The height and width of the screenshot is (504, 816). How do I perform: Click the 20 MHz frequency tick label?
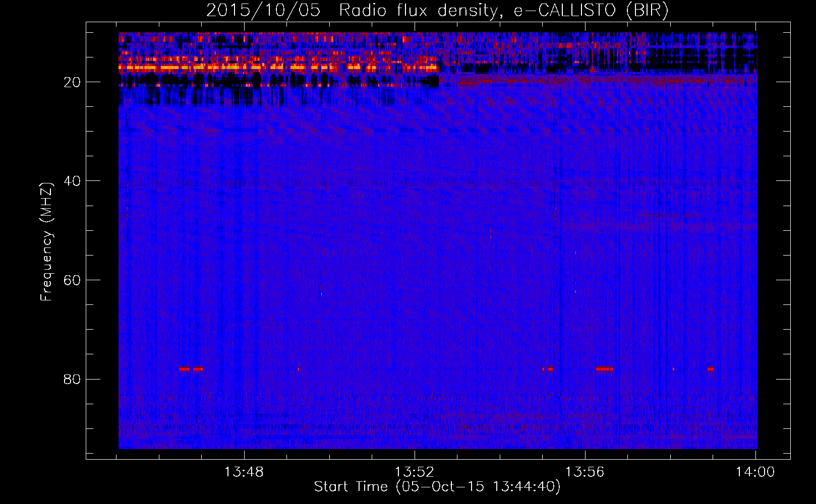[72, 82]
